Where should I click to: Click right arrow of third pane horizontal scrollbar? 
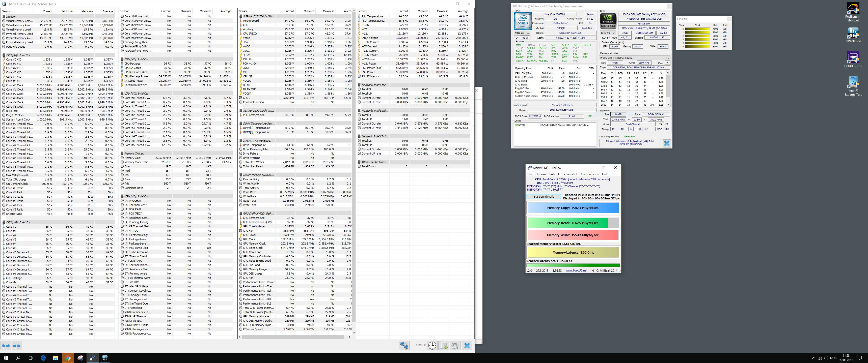[x=349, y=337]
